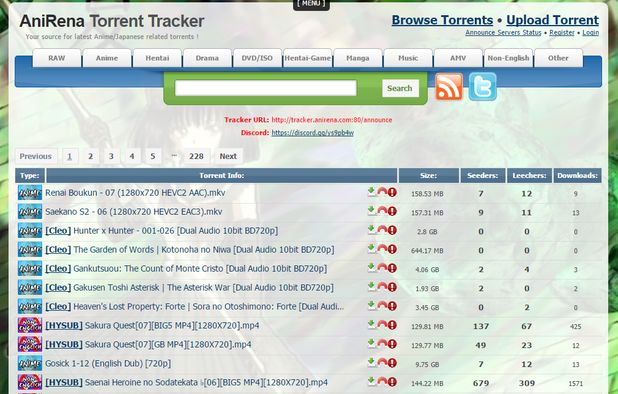Sort by the Seeders column header
The width and height of the screenshot is (618, 394).
[482, 176]
